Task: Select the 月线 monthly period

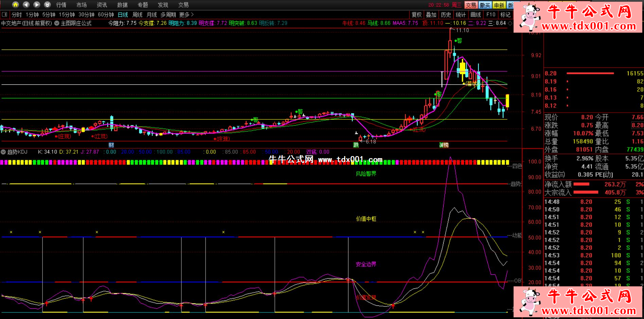Action: pyautogui.click(x=152, y=15)
